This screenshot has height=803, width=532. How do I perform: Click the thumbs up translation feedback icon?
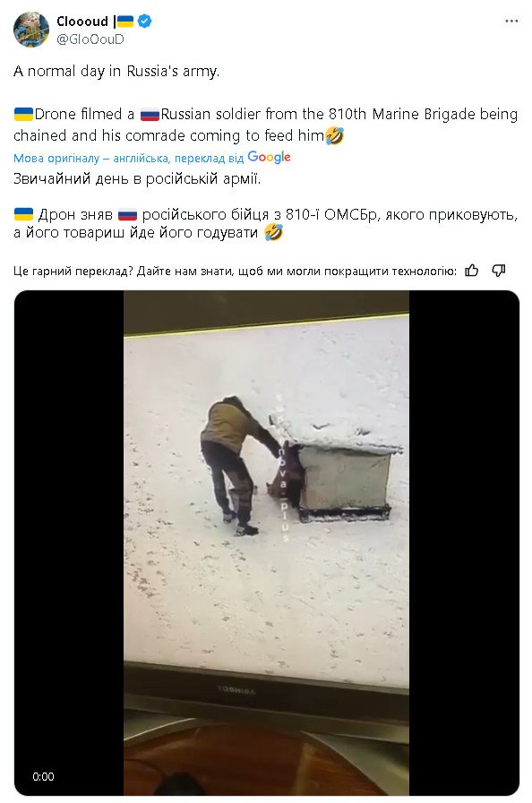tap(472, 271)
